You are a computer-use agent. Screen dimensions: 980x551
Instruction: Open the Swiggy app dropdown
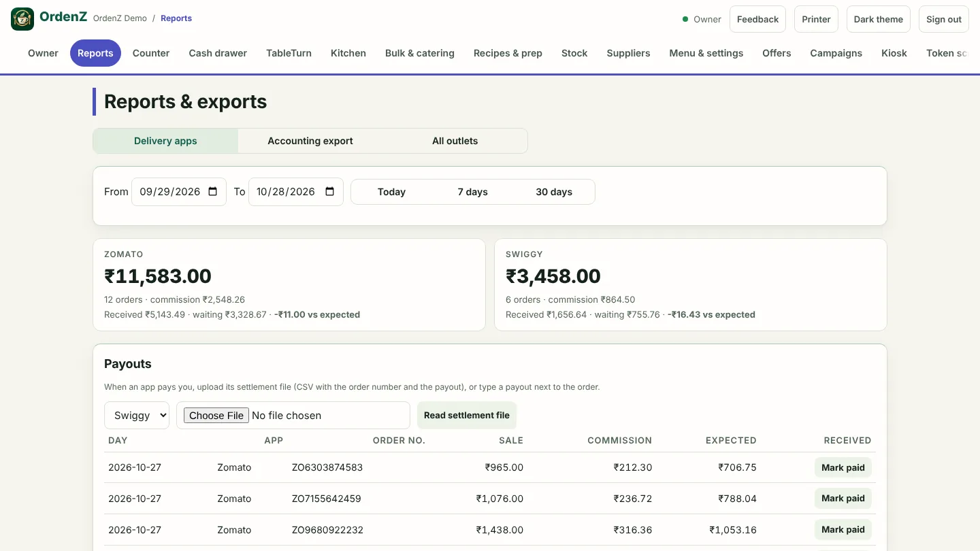[137, 416]
